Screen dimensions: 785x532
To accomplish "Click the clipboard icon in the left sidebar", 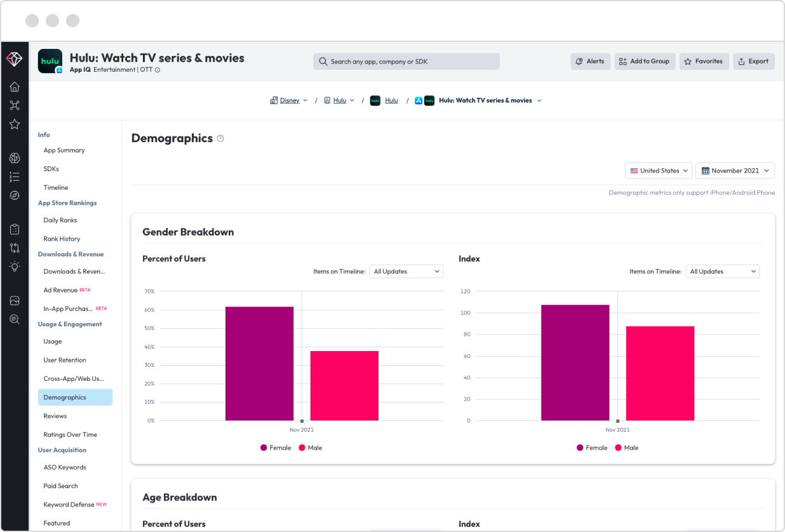I will click(14, 229).
